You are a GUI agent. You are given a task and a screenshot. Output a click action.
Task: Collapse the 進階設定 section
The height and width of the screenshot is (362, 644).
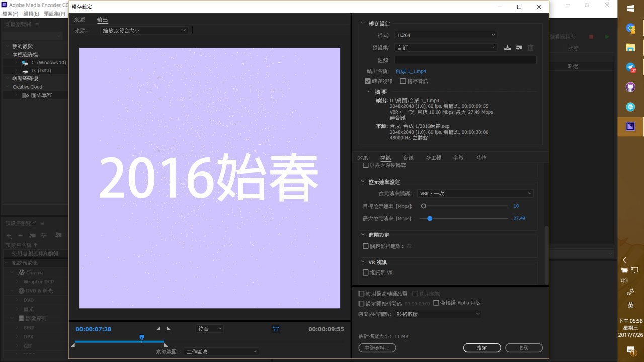(363, 235)
